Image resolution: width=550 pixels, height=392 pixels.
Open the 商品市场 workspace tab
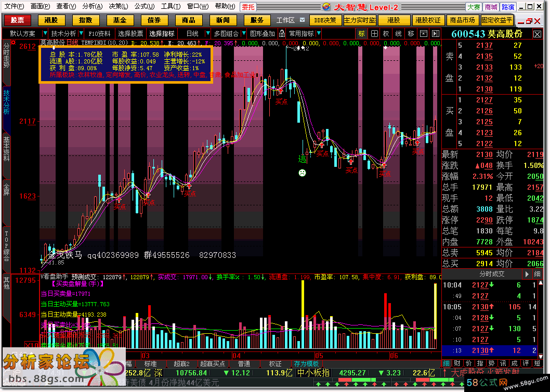462,20
